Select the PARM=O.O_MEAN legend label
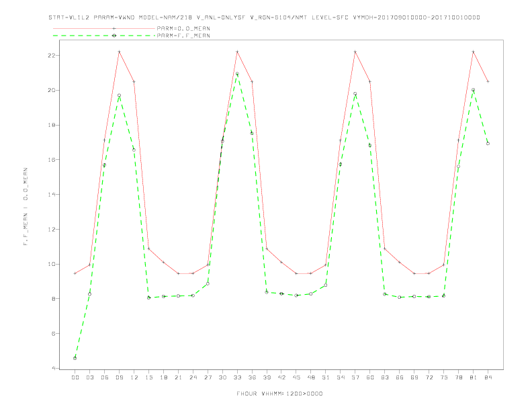The height and width of the screenshot is (411, 532). (x=183, y=28)
